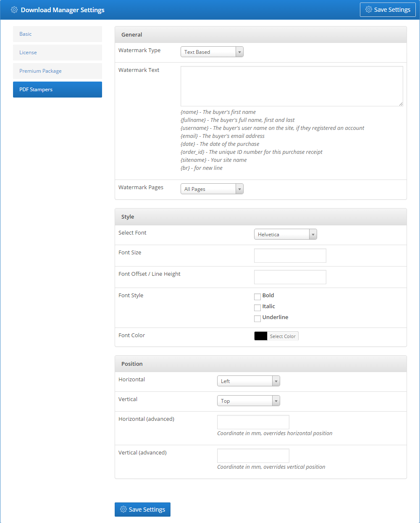Click the {name} placeholder hint line
420x523 pixels.
pyautogui.click(x=218, y=112)
